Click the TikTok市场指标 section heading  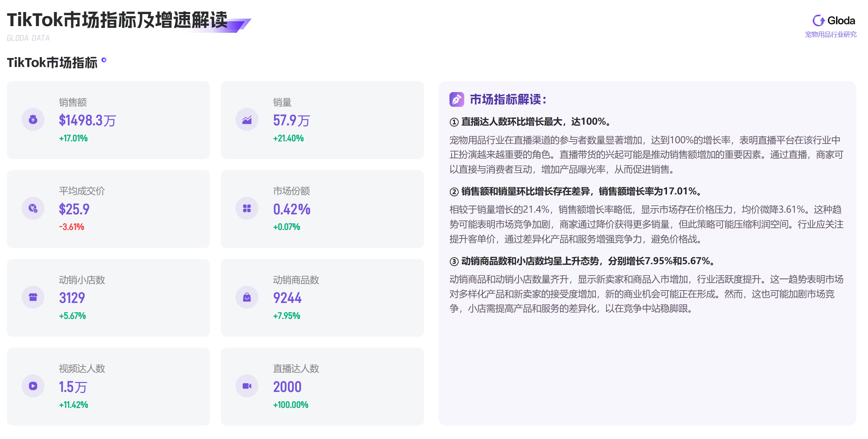(x=52, y=63)
